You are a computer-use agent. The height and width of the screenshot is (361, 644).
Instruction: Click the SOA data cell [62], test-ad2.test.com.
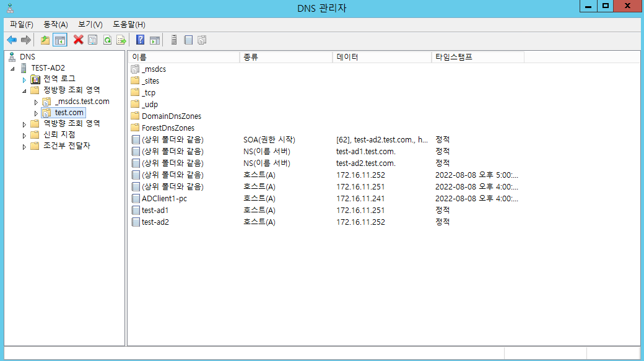pos(382,140)
